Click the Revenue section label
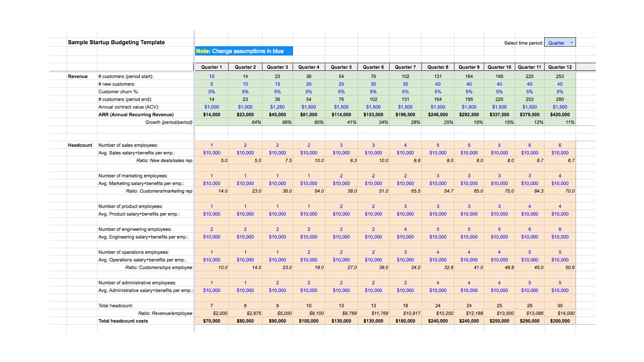 (x=78, y=76)
